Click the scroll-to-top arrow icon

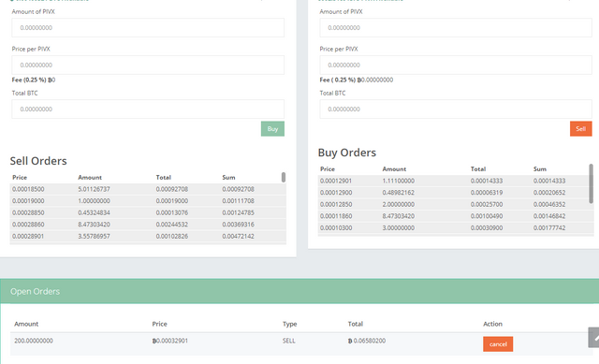point(594,337)
